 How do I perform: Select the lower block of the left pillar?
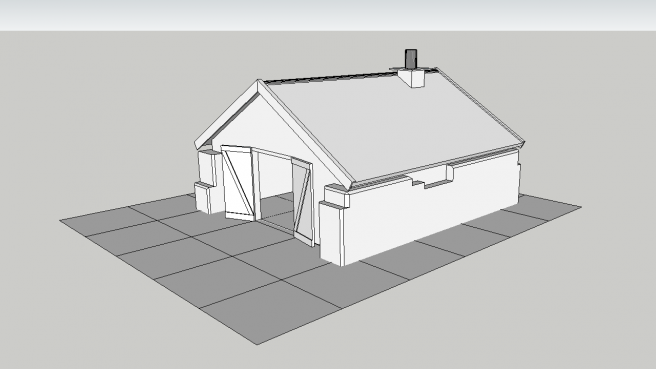click(x=204, y=198)
